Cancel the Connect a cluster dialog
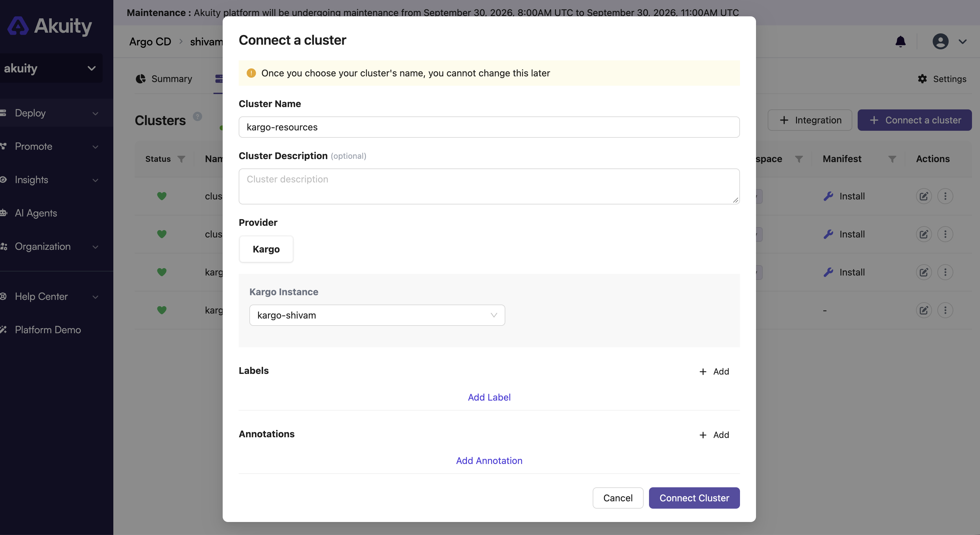Screen dimensions: 980x535 [x=618, y=498]
